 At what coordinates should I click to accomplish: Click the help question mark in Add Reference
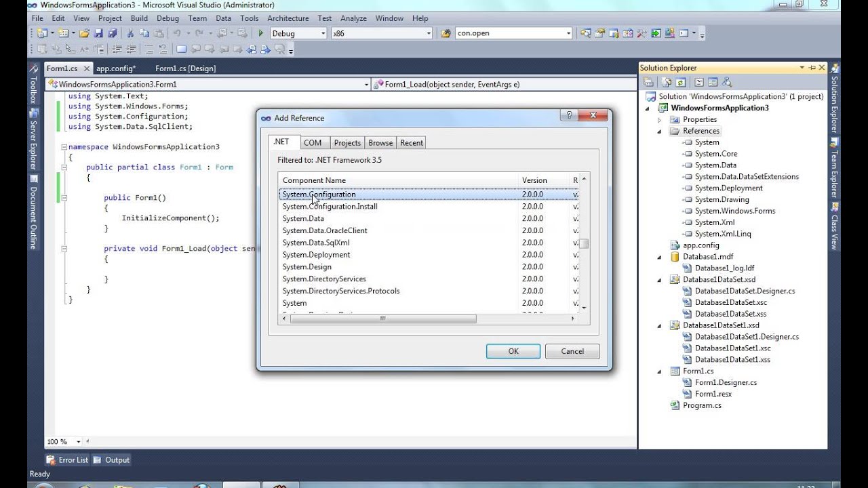[569, 116]
